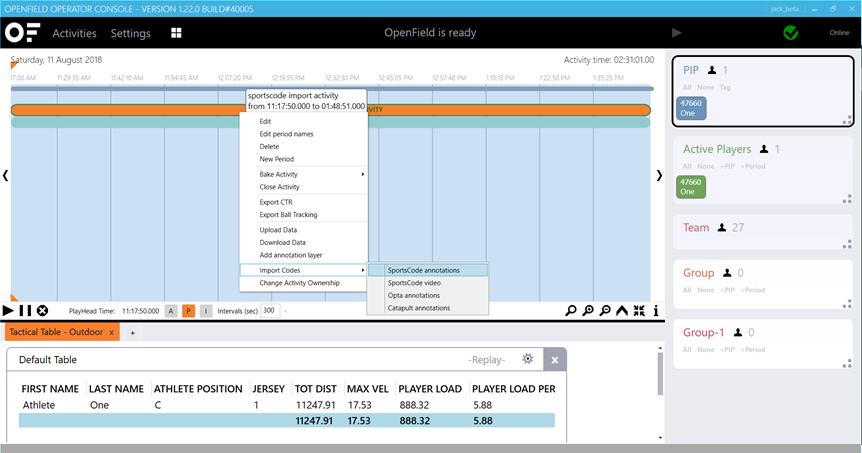Click the circled X stop button
The width and height of the screenshot is (862, 453).
[42, 311]
